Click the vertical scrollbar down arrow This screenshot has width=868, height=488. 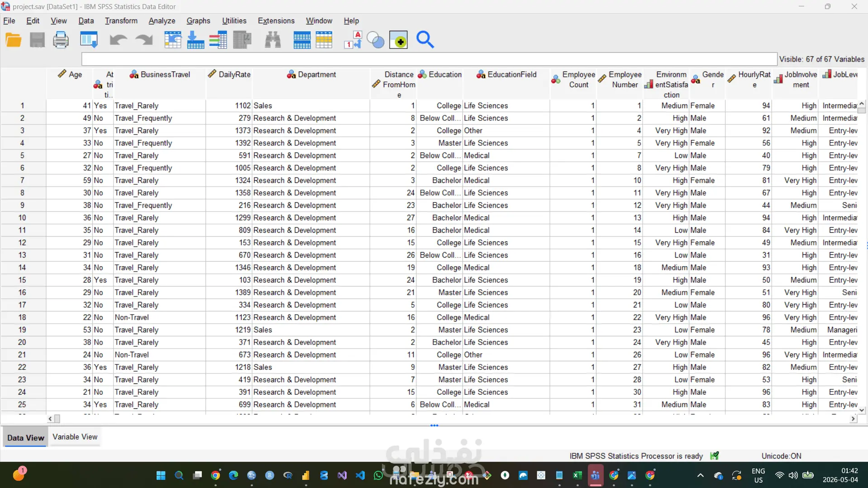(x=862, y=411)
